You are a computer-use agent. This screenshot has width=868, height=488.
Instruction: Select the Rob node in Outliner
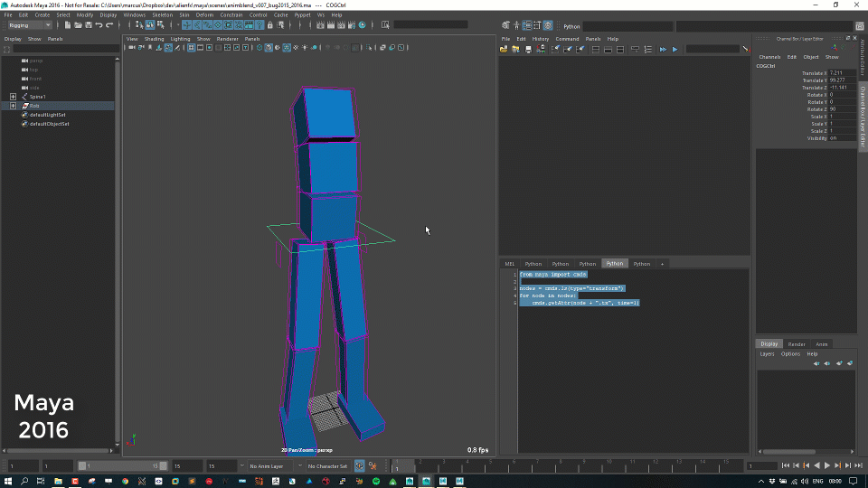(34, 106)
